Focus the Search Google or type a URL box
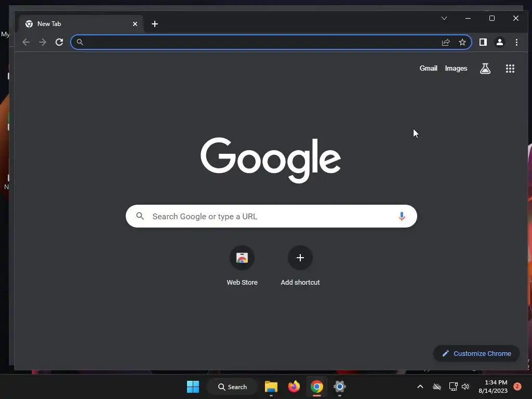Screen dimensions: 532x399 [271, 216]
